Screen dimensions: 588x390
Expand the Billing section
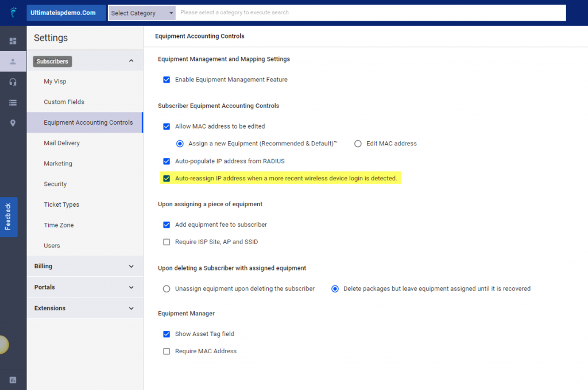pos(85,266)
